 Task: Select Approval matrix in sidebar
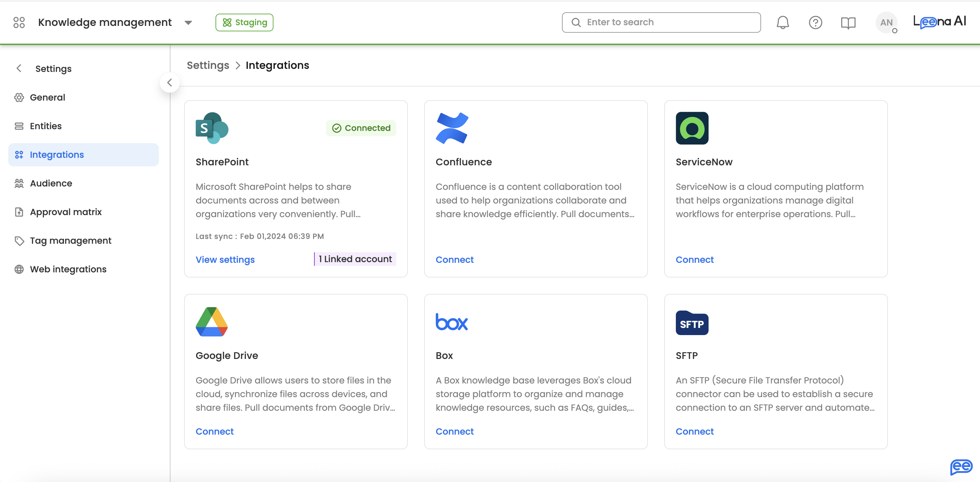click(65, 212)
